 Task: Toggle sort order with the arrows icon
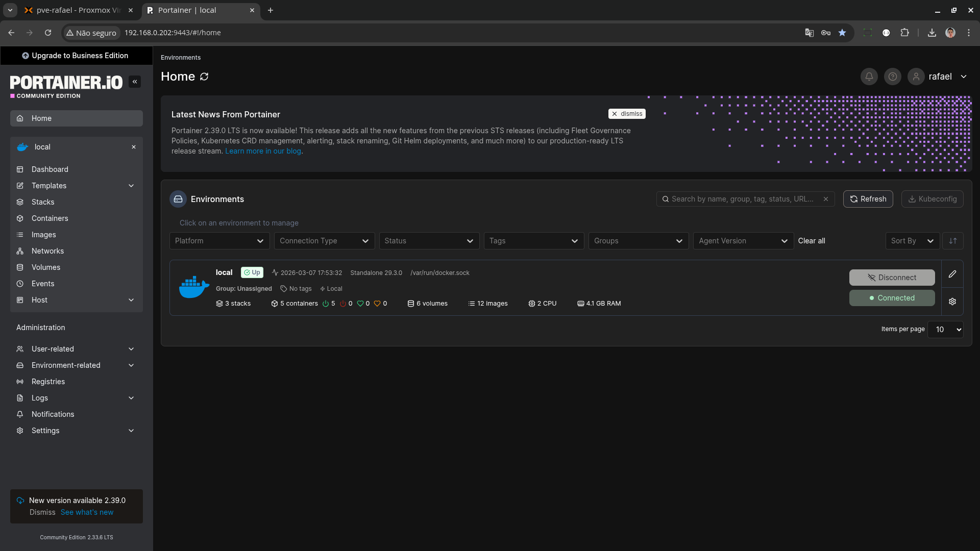click(x=953, y=241)
